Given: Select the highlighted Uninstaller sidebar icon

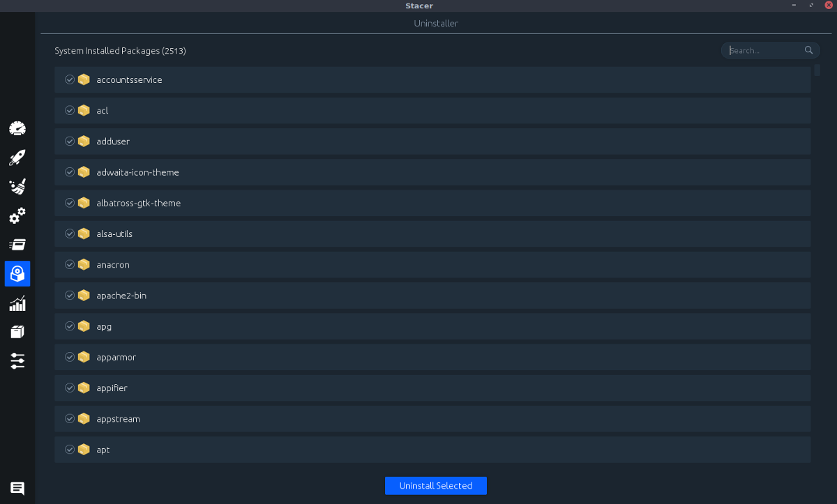Looking at the screenshot, I should coord(17,274).
